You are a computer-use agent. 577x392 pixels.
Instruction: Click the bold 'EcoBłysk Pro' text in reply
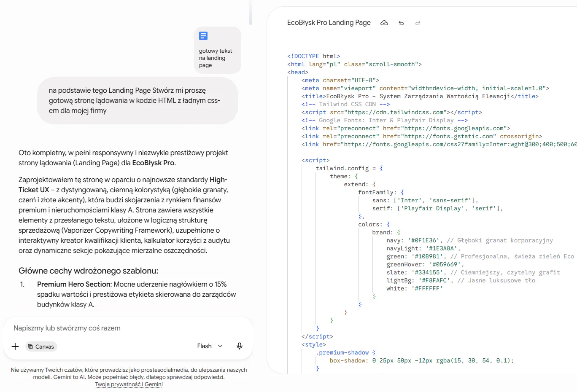point(153,163)
